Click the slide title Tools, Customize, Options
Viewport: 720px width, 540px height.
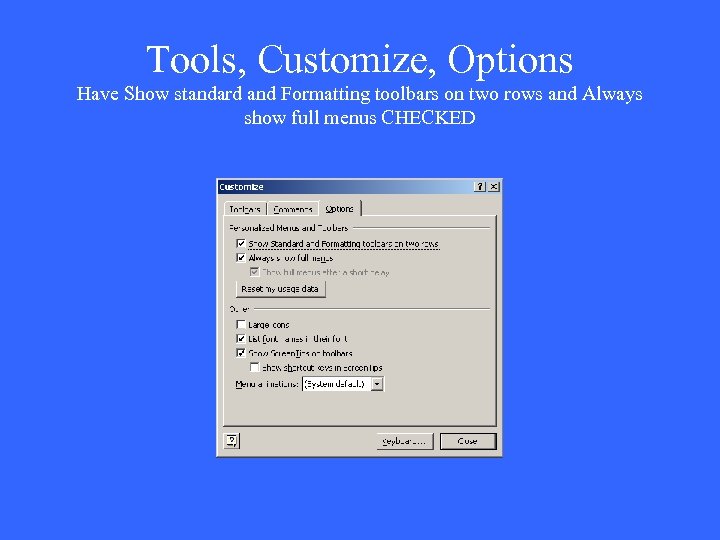(360, 59)
